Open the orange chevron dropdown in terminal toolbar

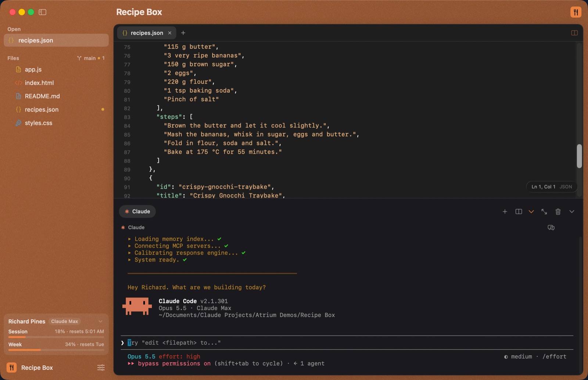pyautogui.click(x=531, y=212)
